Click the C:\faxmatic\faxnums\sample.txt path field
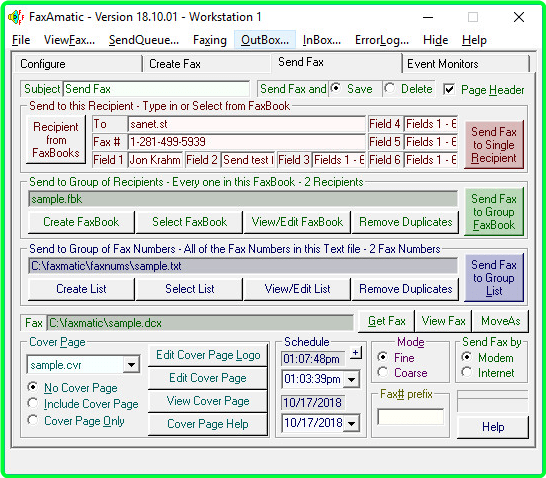 pyautogui.click(x=243, y=266)
